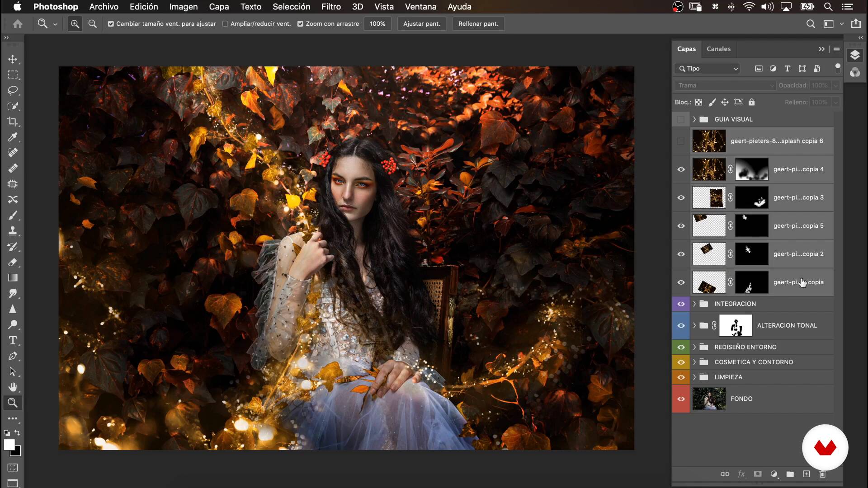Hide the FONDO layer
Screen dimensions: 868x488
[x=681, y=399]
